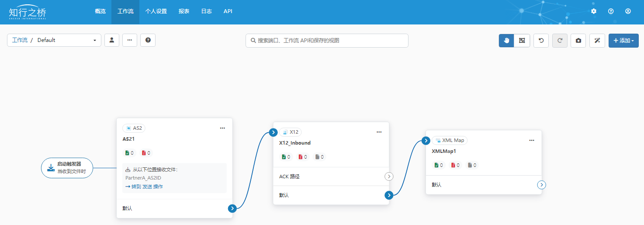
Task: Click the 知行之桥 logo
Action: (28, 12)
